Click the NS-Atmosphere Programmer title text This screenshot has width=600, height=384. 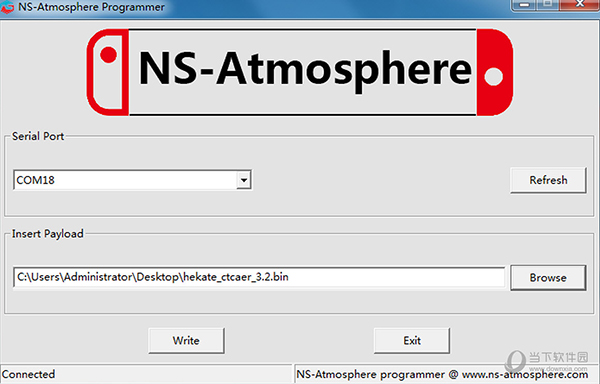pos(91,7)
